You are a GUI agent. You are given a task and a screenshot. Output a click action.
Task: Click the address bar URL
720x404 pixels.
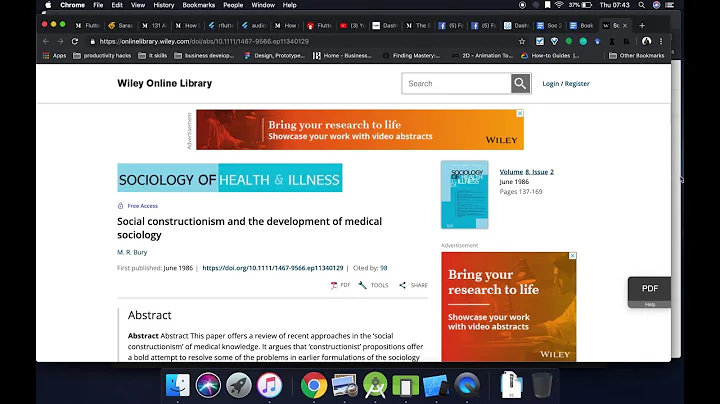pos(204,41)
